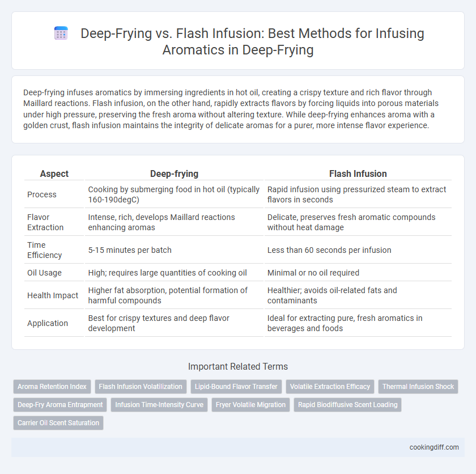This screenshot has height=474, width=476.
Task: Select the Oil Usage row label
Action: click(44, 273)
